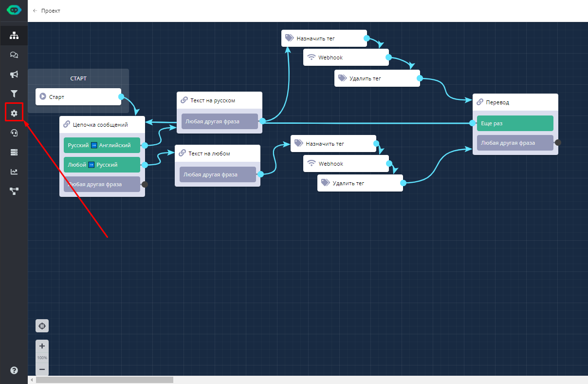Open the server storage icon in the sidebar
The image size is (588, 384).
point(14,152)
